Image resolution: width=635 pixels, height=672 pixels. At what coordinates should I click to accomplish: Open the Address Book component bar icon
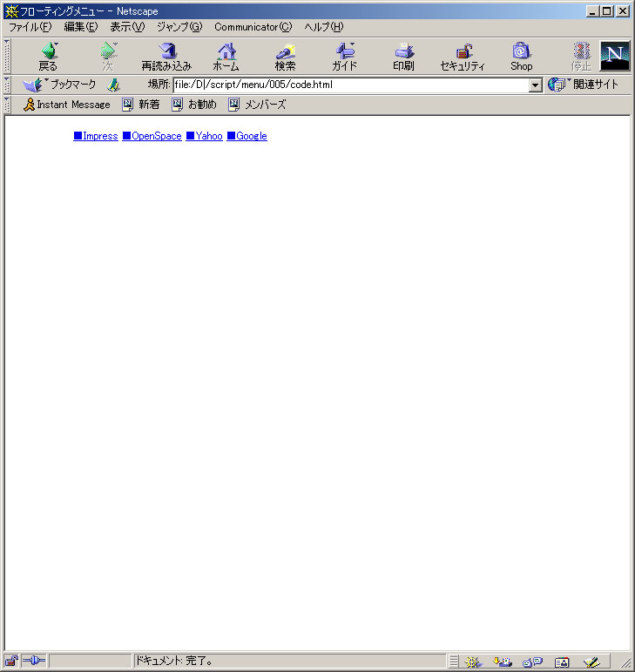[562, 662]
